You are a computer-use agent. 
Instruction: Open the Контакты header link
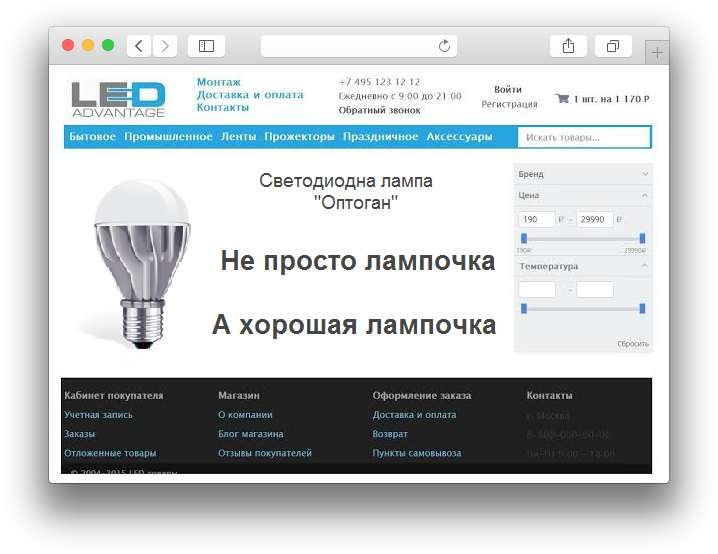223,107
